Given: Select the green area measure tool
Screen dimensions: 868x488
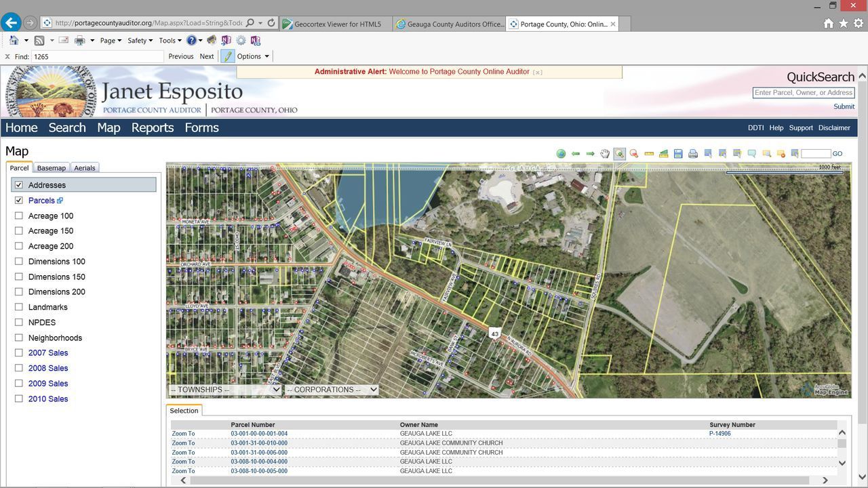Looking at the screenshot, I should coord(664,154).
